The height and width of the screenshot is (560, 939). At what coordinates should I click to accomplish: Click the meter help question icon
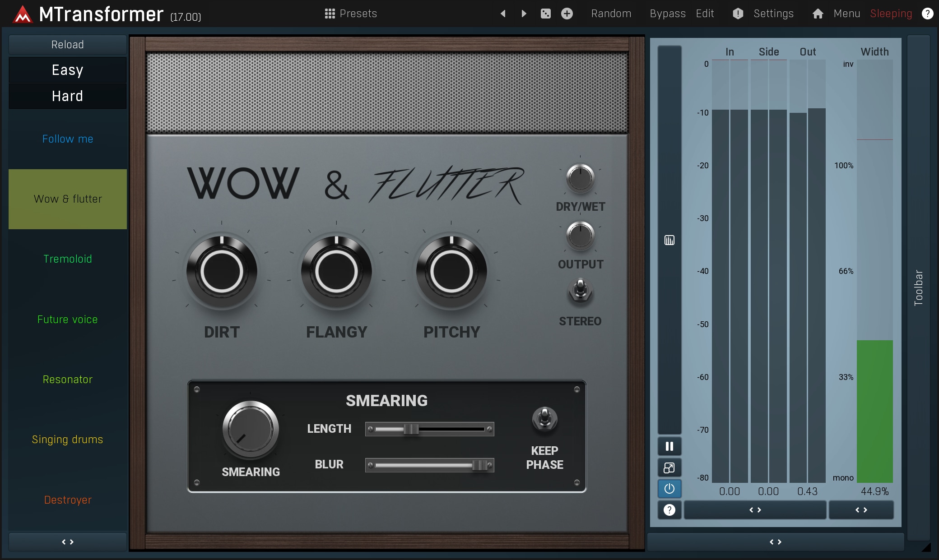coord(669,510)
